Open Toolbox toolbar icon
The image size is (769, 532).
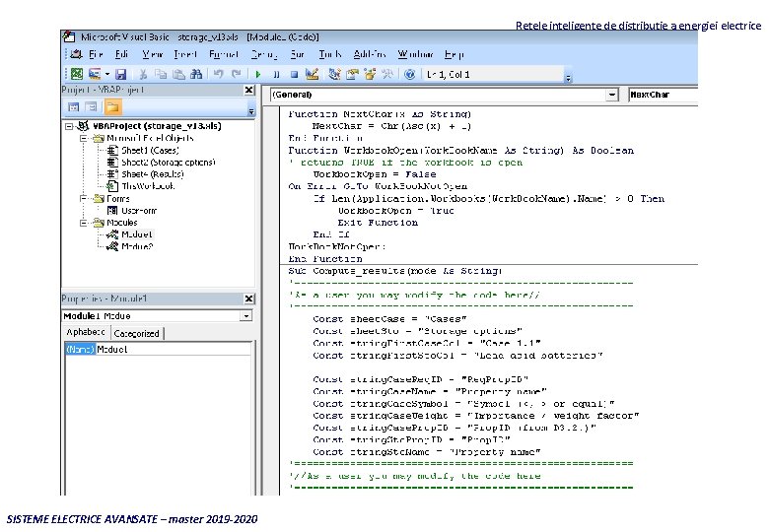[x=387, y=74]
